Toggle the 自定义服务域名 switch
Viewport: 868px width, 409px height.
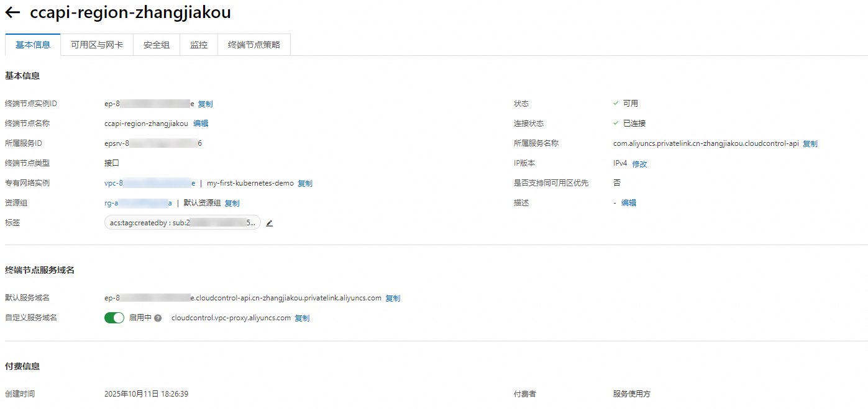(x=114, y=318)
